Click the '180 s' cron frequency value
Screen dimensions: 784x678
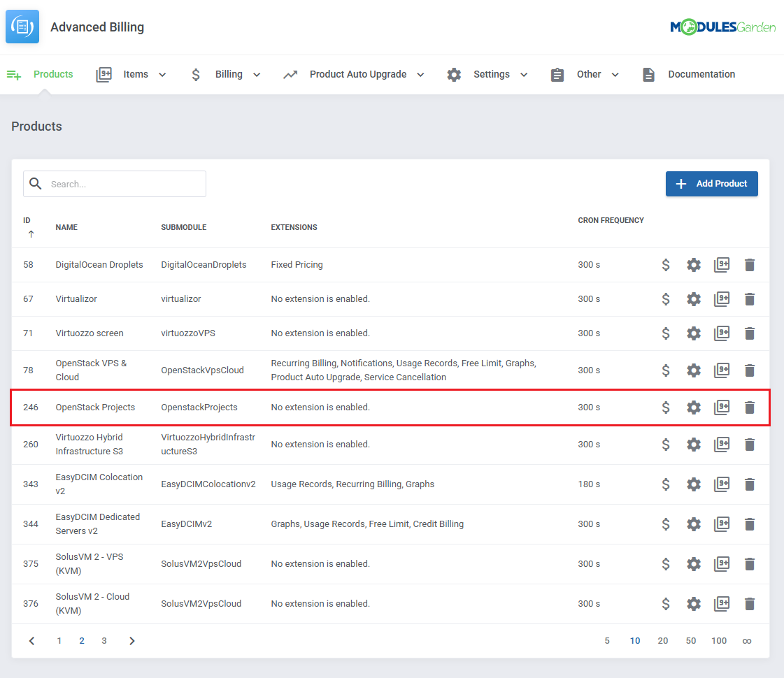(x=589, y=484)
